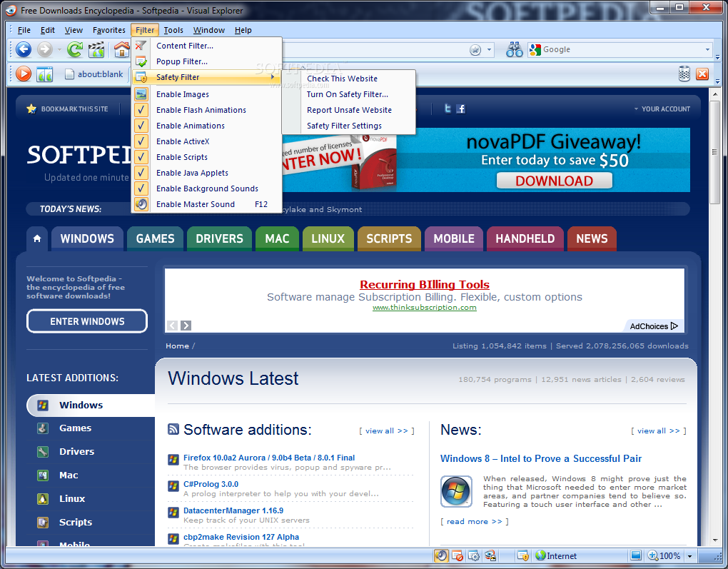Click the popup blocker icon in status bar

[457, 555]
